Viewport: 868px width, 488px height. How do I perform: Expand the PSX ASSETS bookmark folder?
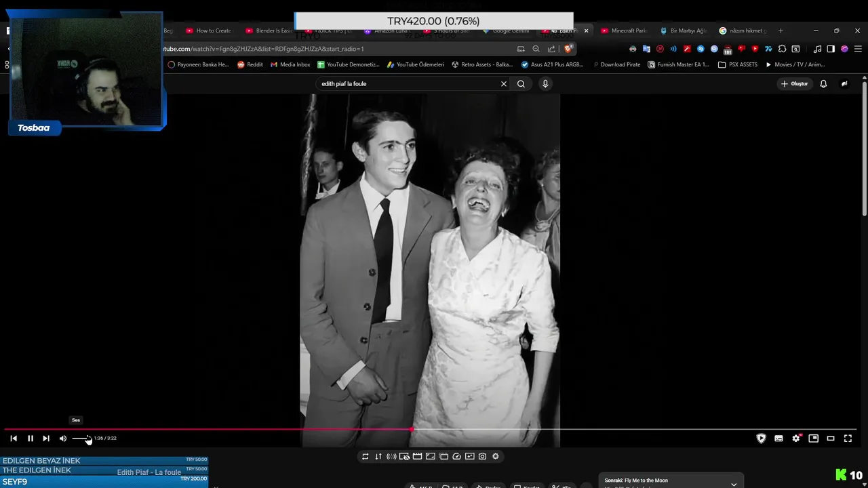[x=738, y=64]
